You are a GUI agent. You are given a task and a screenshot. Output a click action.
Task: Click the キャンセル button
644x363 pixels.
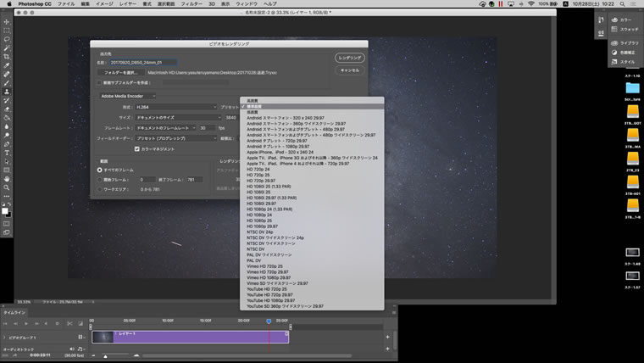point(350,70)
